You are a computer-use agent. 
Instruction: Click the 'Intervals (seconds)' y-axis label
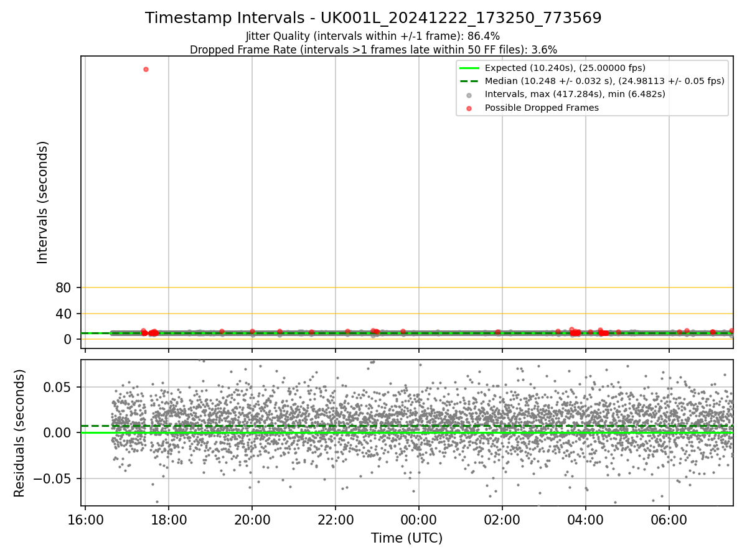coord(42,202)
